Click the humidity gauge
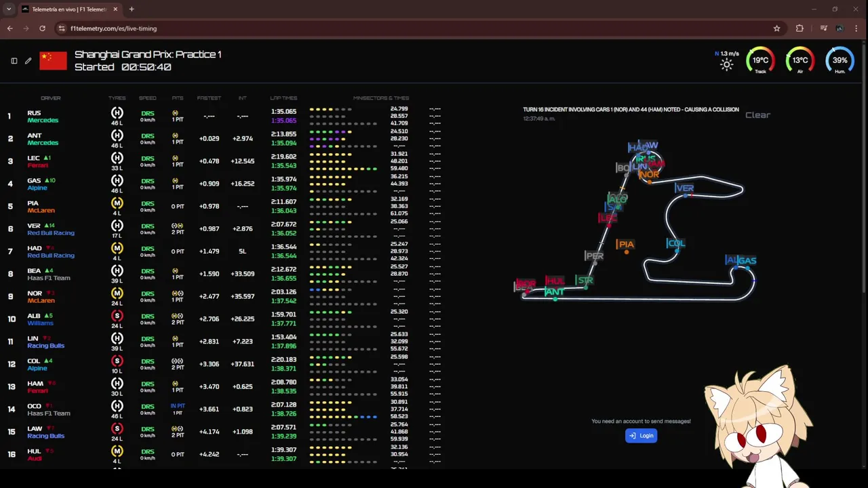Viewport: 868px width, 488px height. [x=840, y=60]
